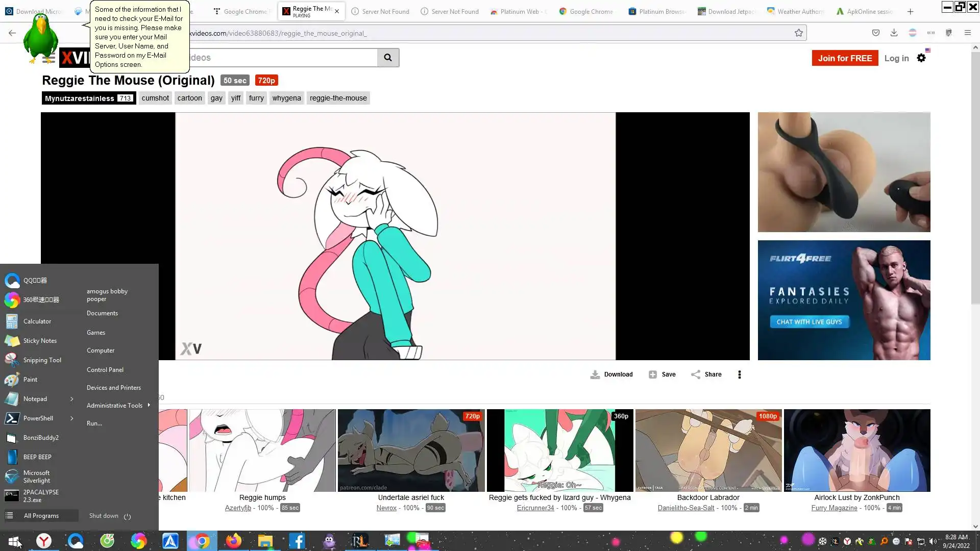This screenshot has width=980, height=551.
Task: Click the Log in link
Action: coord(896,58)
